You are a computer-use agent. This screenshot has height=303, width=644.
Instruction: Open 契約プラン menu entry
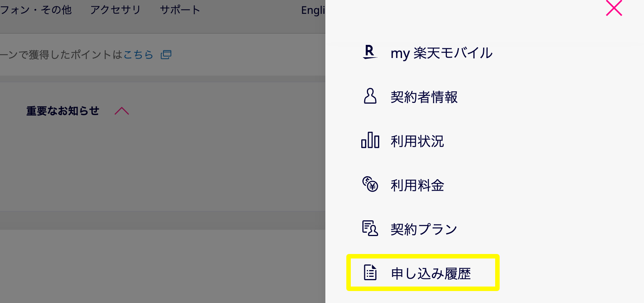click(x=424, y=229)
